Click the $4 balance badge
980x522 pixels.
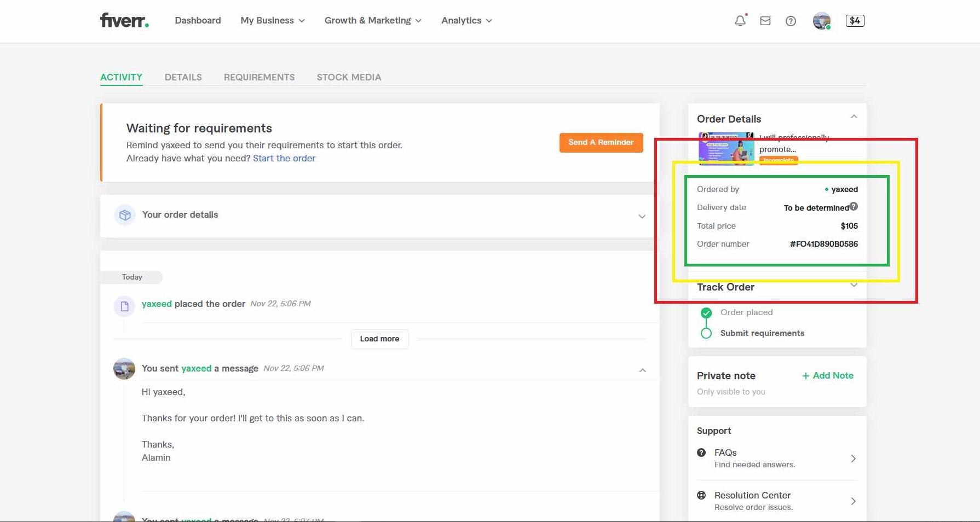tap(855, 21)
